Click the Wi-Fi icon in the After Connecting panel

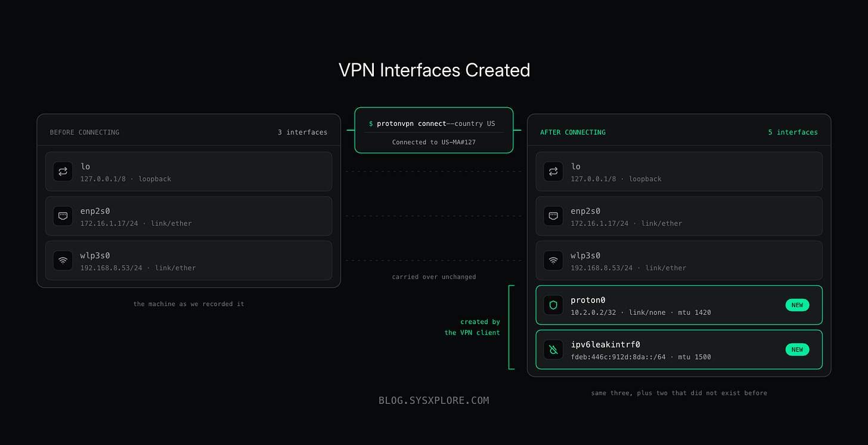click(x=553, y=261)
